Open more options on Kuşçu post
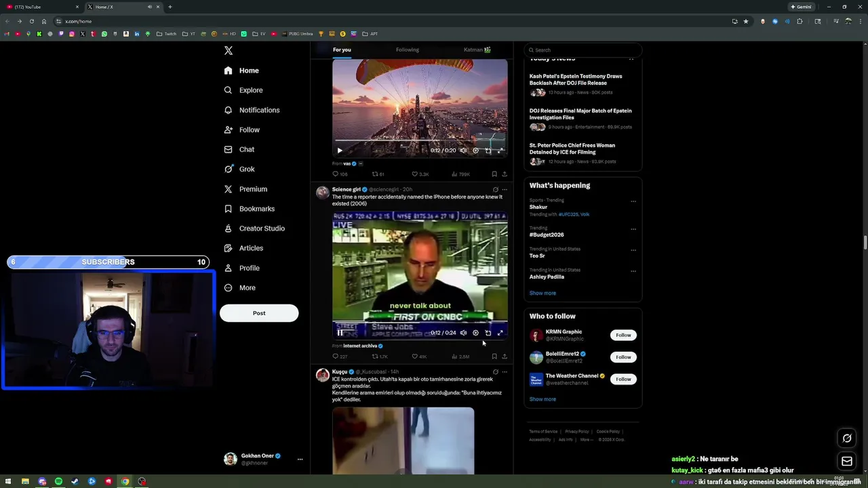 (504, 372)
